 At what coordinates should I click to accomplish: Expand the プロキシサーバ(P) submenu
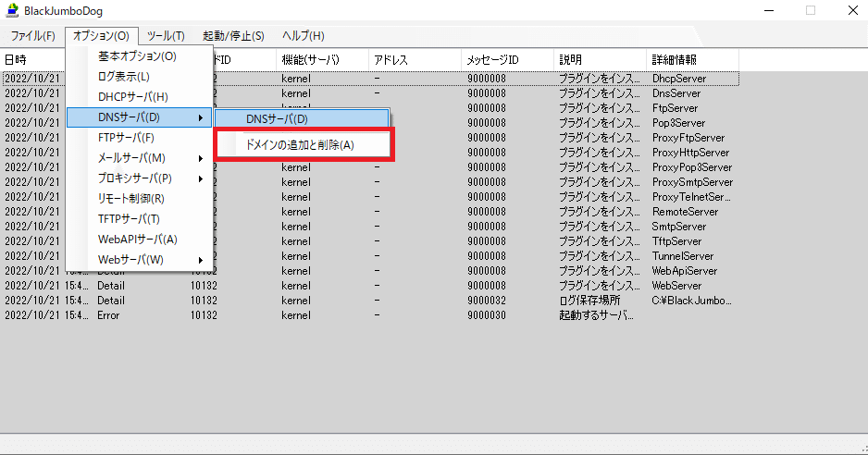[139, 178]
